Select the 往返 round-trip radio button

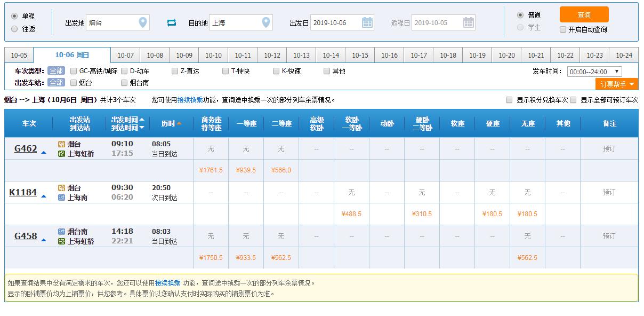click(x=14, y=29)
